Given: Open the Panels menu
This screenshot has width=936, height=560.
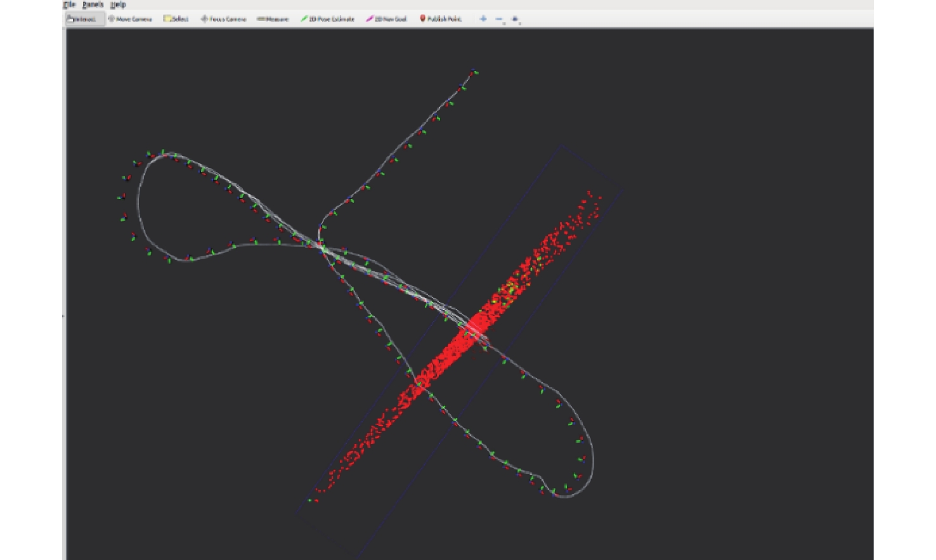Looking at the screenshot, I should pyautogui.click(x=93, y=4).
